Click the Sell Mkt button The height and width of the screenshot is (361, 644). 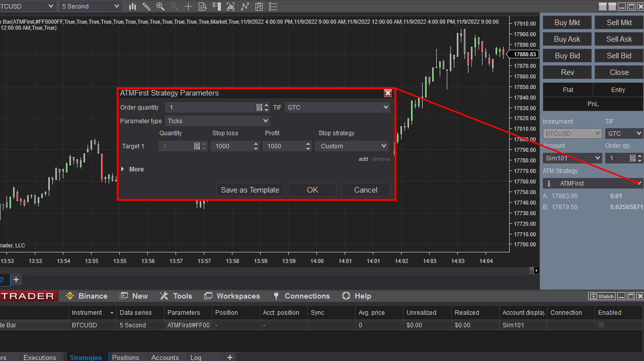(619, 23)
